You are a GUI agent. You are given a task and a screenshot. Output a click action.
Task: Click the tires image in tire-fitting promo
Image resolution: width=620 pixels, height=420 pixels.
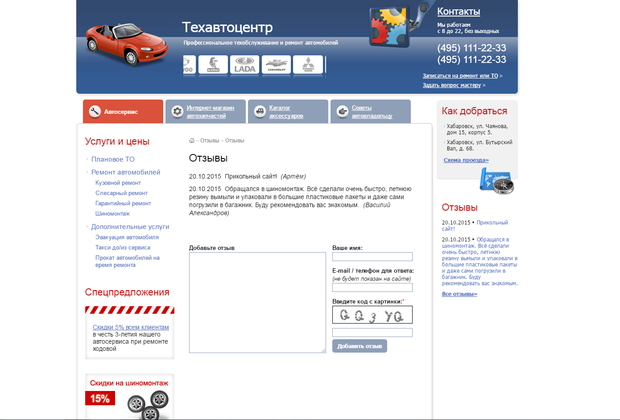pos(149,405)
